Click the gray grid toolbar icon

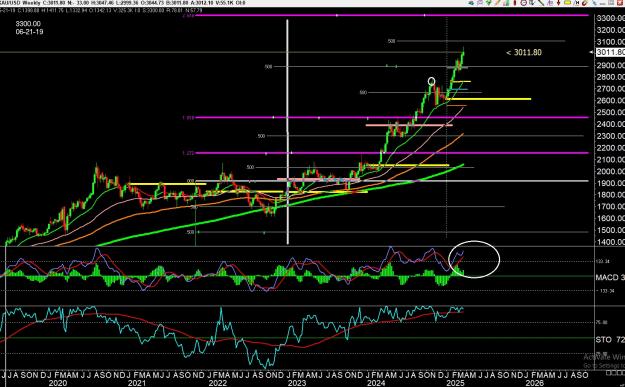click(x=611, y=3)
